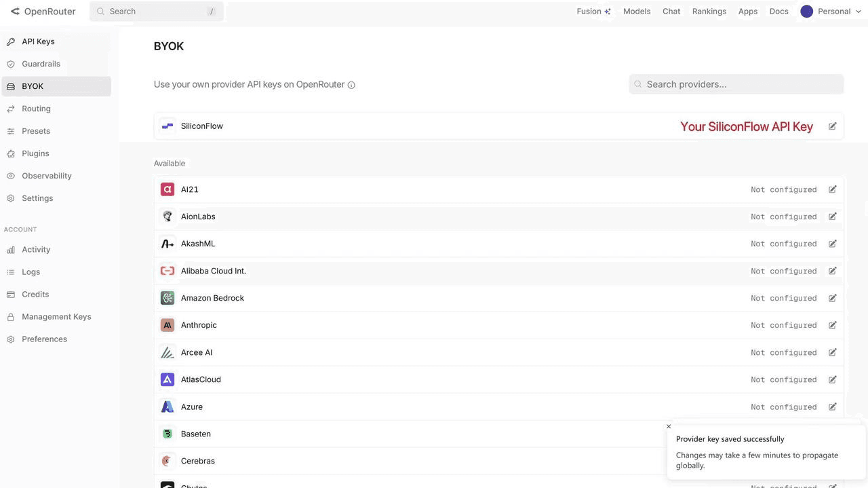Click the SiliconFlow provider logo
The height and width of the screenshot is (488, 868).
167,126
